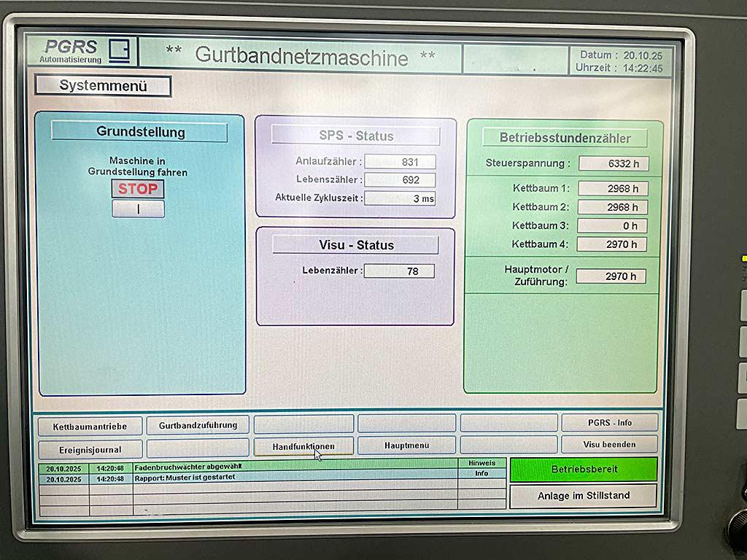Select the Fadenbruchwächter abgewählt log entry
The height and width of the screenshot is (560, 747).
[295, 467]
